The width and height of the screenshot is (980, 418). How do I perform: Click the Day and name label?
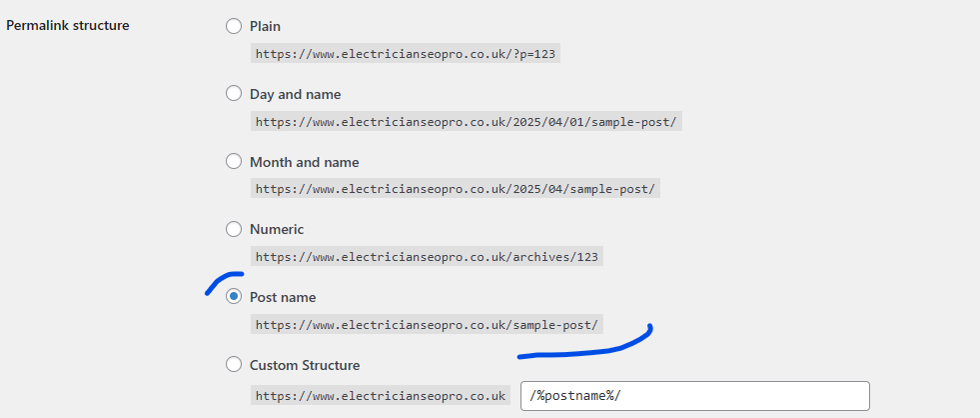tap(295, 94)
